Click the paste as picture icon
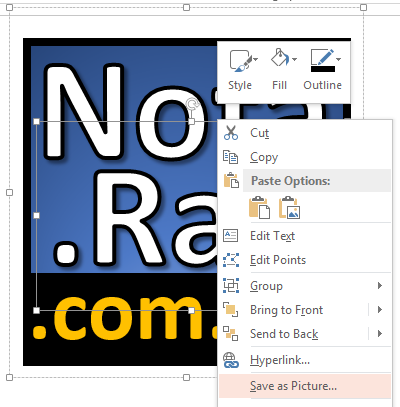Image resolution: width=400 pixels, height=407 pixels. pyautogui.click(x=289, y=207)
